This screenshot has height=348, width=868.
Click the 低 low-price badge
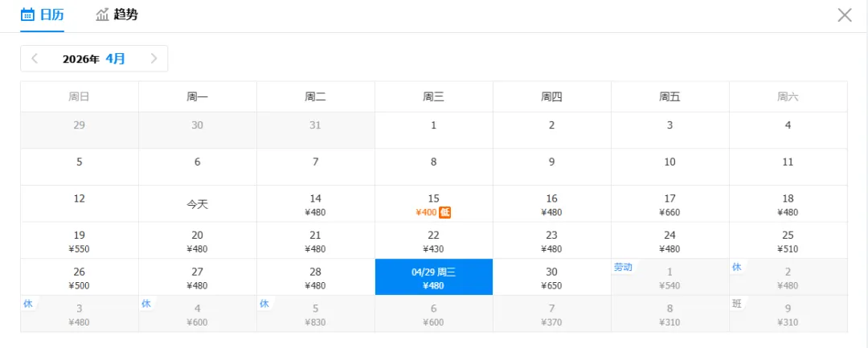(x=445, y=212)
